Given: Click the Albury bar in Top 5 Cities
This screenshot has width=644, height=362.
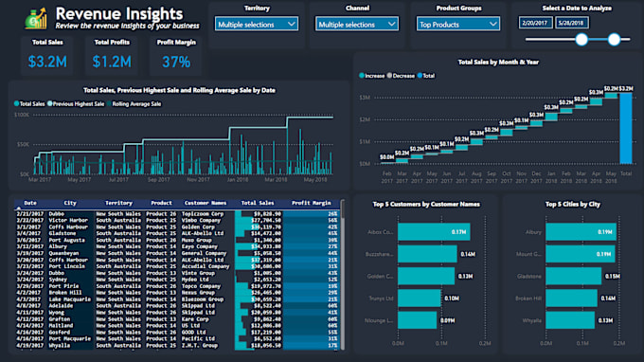Looking at the screenshot, I should click(x=581, y=232).
